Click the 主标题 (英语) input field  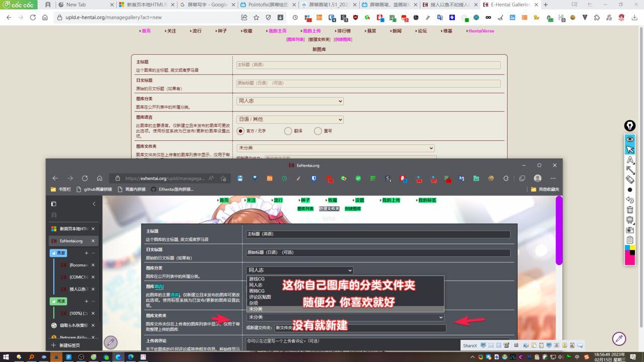coord(368,65)
